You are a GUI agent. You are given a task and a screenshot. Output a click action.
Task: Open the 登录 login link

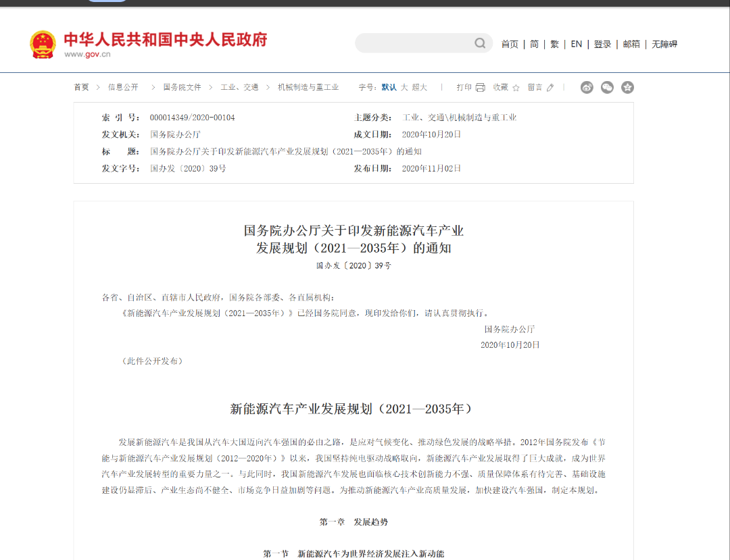tap(602, 43)
